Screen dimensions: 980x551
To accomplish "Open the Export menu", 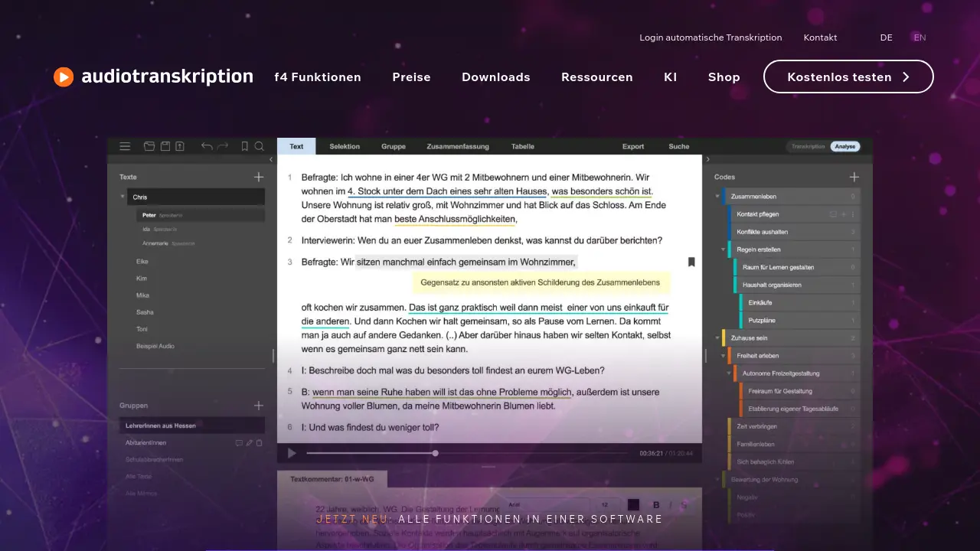I will pos(632,146).
